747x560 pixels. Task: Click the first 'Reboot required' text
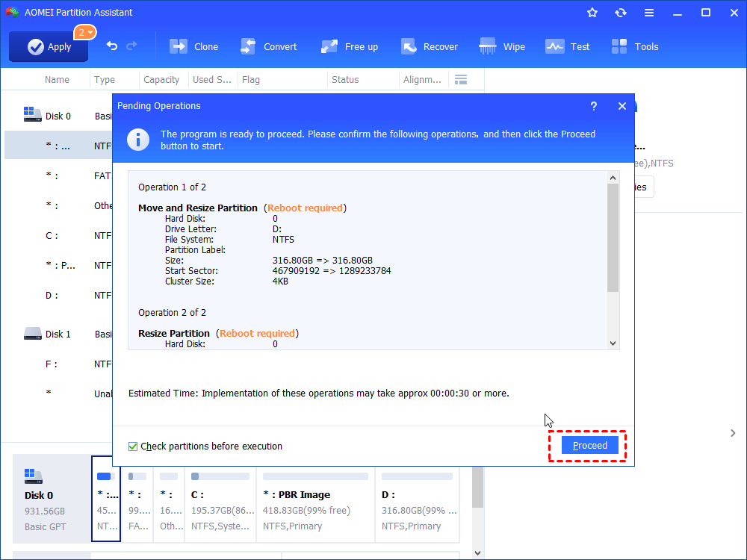point(305,208)
